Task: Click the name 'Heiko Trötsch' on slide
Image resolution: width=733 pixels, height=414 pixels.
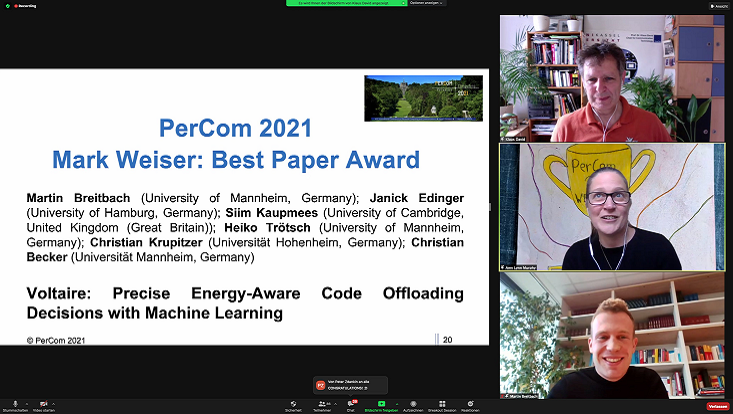Action: click(x=267, y=228)
